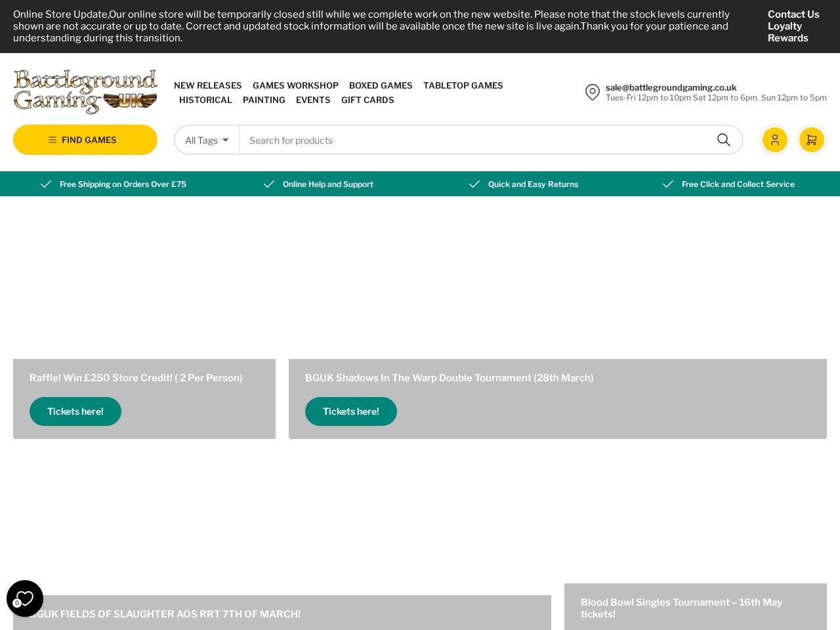
Task: Go to Boxed Games section
Action: 381,85
